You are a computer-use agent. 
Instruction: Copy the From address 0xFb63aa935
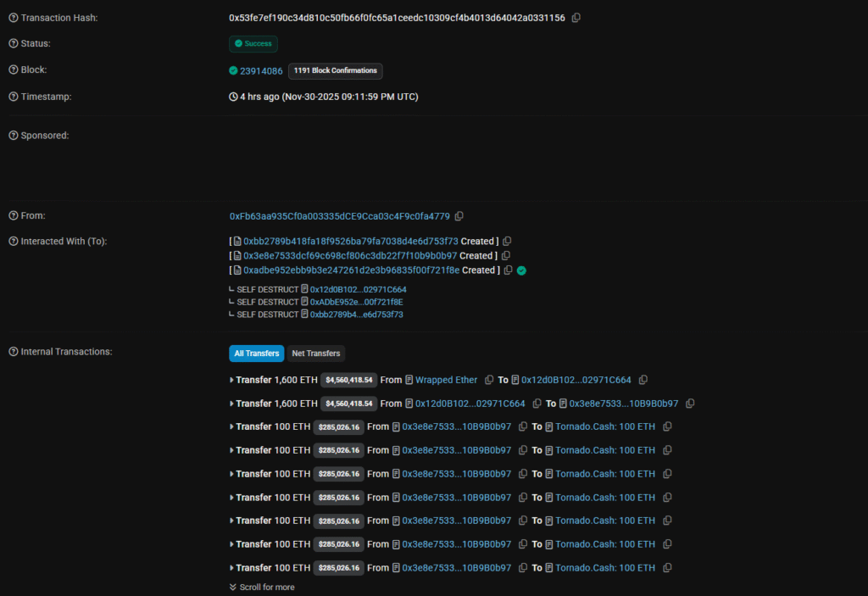click(x=459, y=215)
